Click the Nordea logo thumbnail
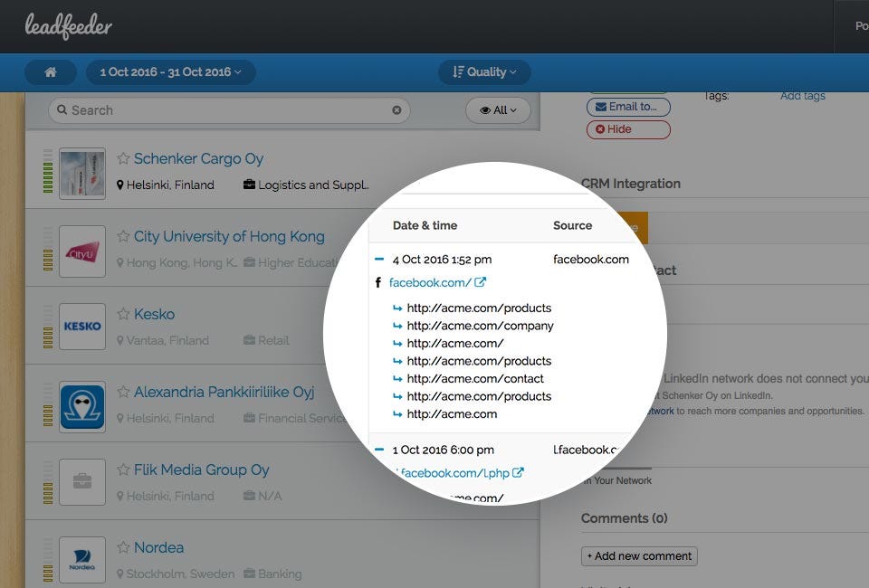The height and width of the screenshot is (588, 869). click(x=82, y=560)
